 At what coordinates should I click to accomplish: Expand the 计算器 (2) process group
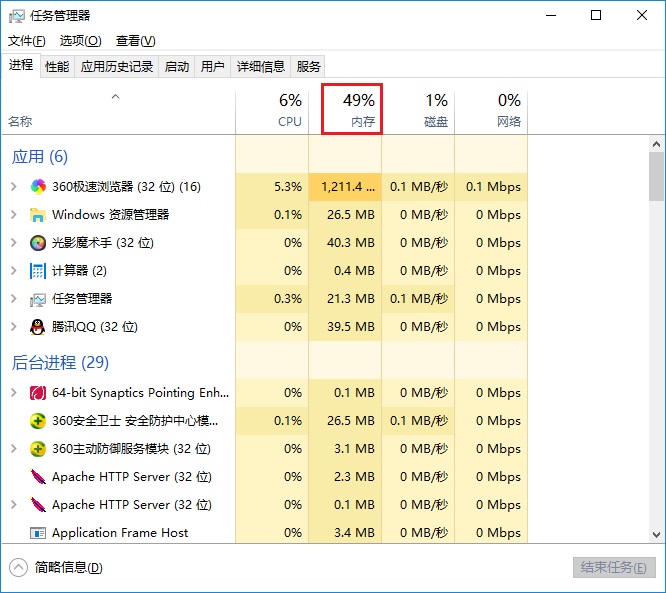point(13,271)
